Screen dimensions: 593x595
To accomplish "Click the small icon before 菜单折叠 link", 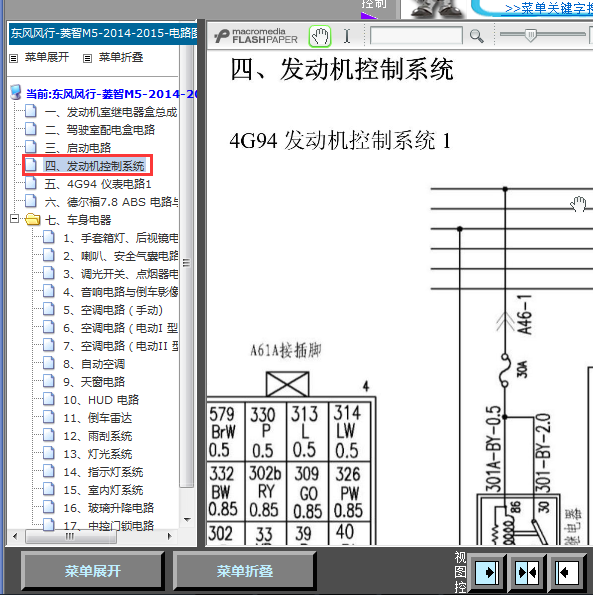I will [87, 58].
